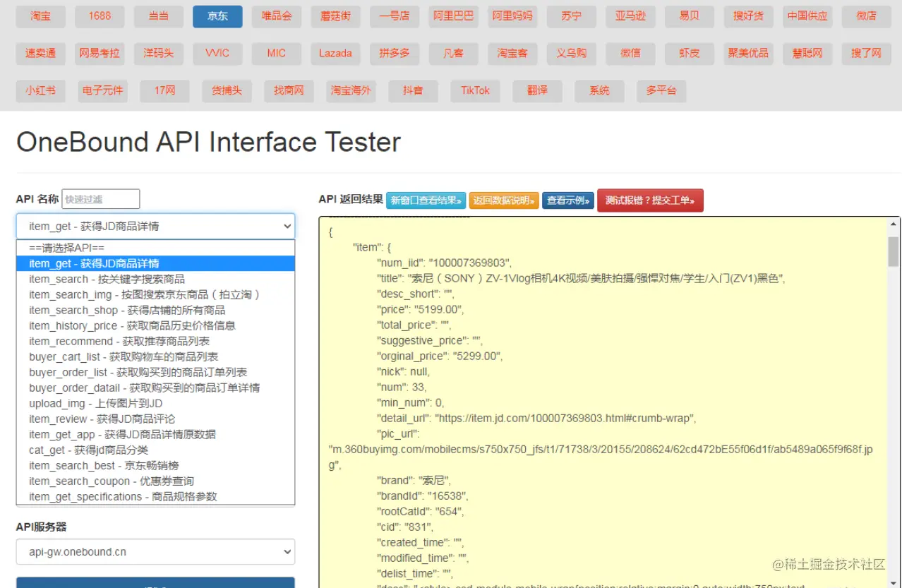The image size is (902, 588).
Task: Select the 电子元件 tab
Action: click(102, 91)
